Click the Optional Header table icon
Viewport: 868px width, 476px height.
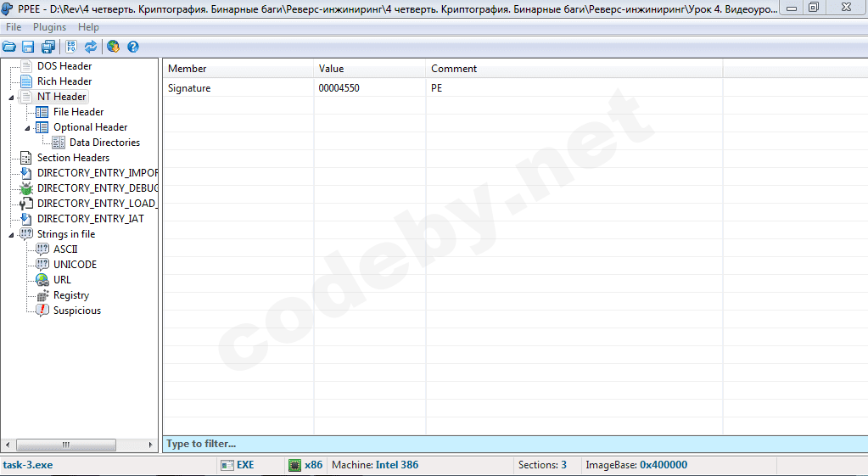point(42,127)
